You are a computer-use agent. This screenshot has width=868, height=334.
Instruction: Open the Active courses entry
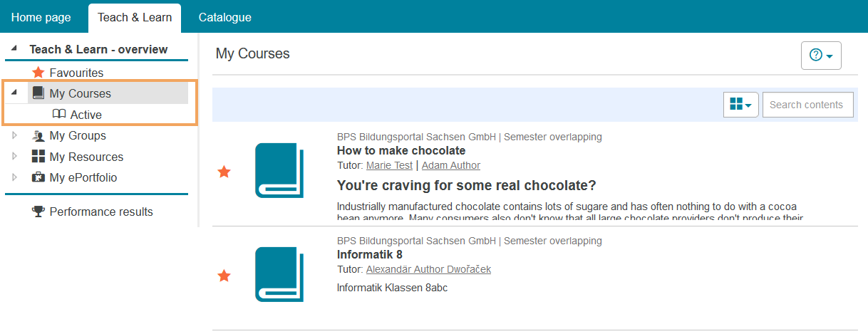pos(86,115)
